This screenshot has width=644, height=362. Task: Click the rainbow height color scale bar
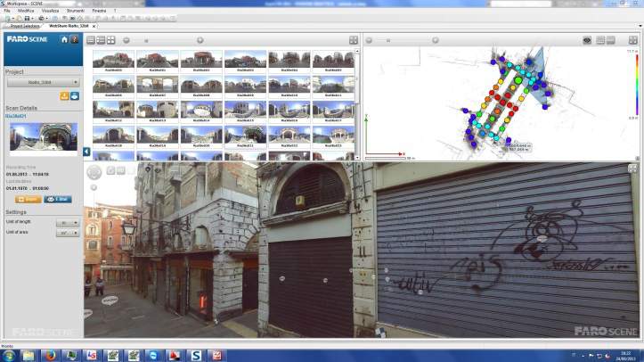pyautogui.click(x=638, y=84)
